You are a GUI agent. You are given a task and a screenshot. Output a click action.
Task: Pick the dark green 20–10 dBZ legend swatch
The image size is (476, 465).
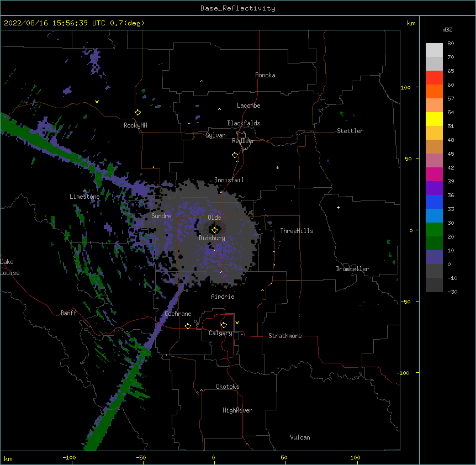434,243
